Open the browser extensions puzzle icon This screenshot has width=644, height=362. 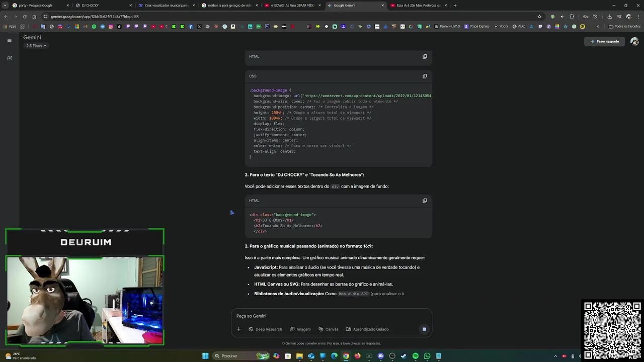(572, 17)
